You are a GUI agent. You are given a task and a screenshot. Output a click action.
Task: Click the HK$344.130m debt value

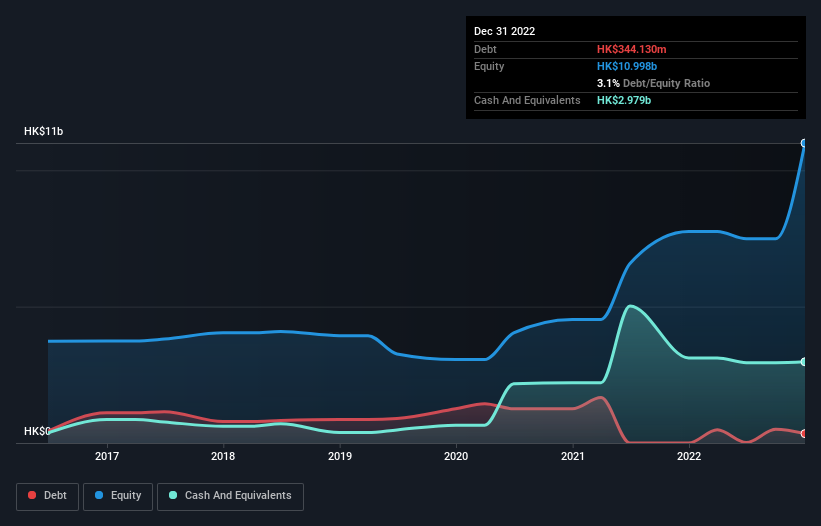coord(631,49)
